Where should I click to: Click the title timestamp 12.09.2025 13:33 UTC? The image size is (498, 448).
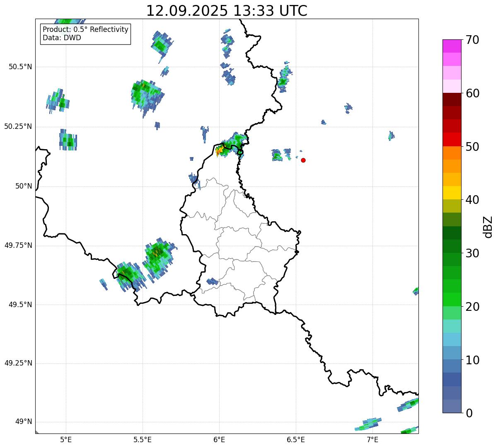coord(227,11)
